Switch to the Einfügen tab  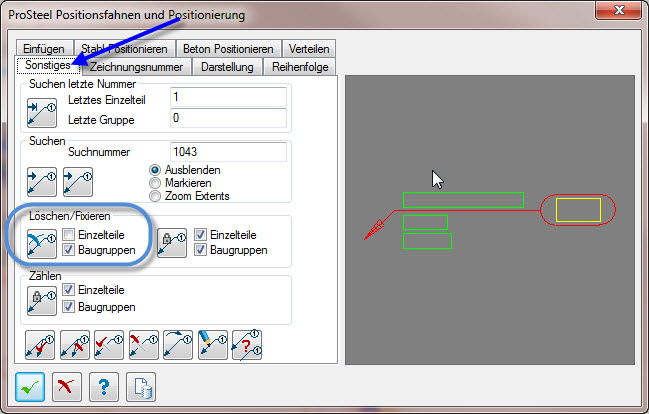pyautogui.click(x=44, y=48)
